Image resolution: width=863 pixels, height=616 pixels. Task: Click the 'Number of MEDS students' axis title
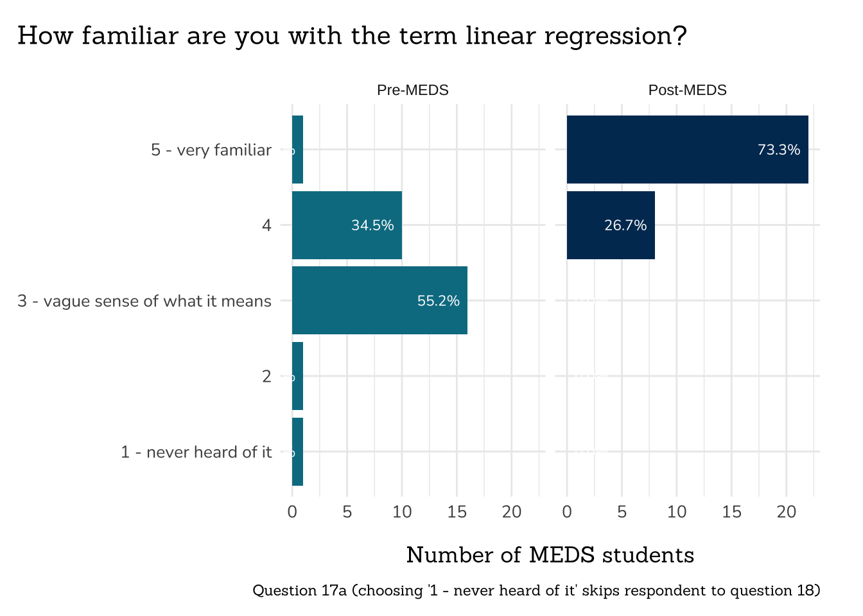pyautogui.click(x=550, y=555)
